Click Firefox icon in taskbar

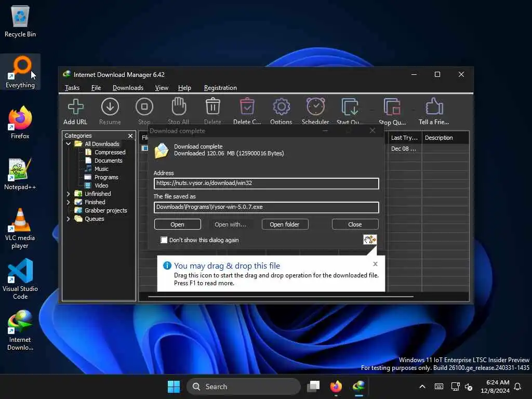point(336,387)
